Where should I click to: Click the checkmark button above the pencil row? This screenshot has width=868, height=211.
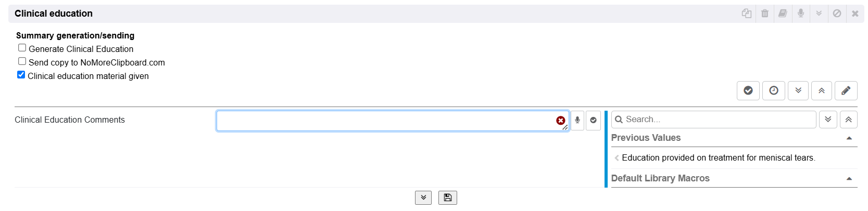[748, 90]
